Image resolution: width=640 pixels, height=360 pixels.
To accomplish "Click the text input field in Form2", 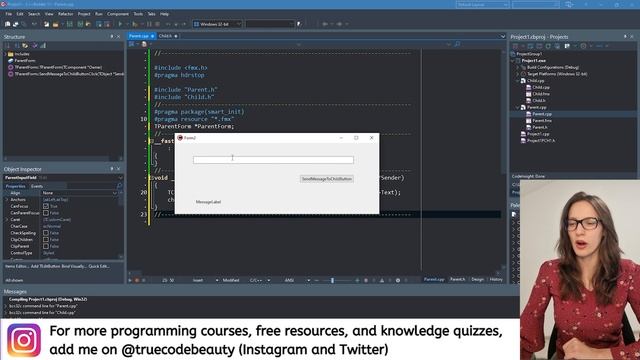I will coord(273,160).
